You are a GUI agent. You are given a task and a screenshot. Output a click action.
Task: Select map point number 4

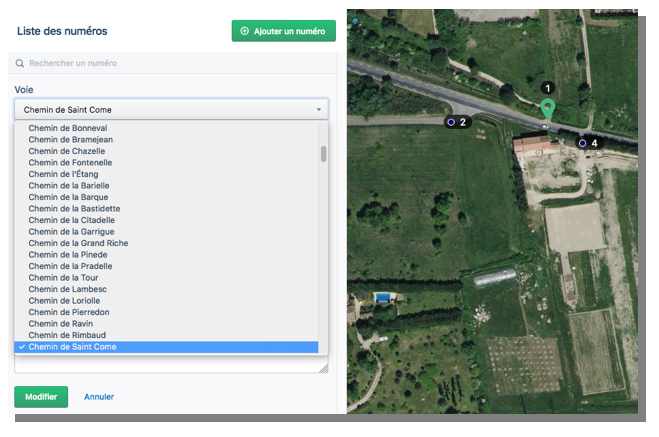point(583,143)
